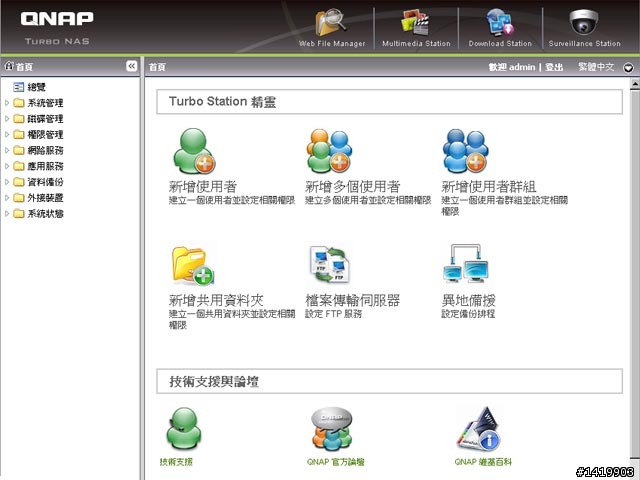Click the 新增使用者群組 title link
The image size is (640, 480).
(489, 187)
